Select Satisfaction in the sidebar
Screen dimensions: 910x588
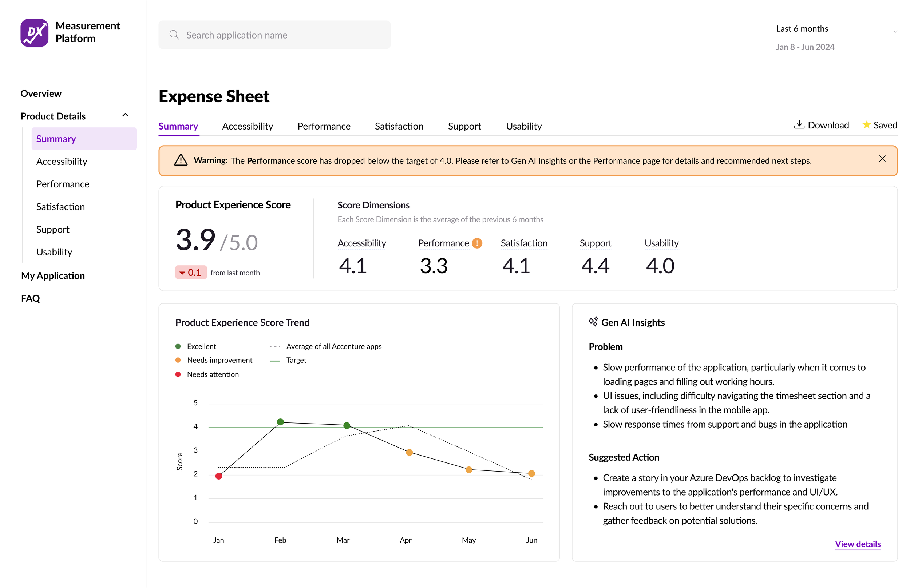[61, 207]
